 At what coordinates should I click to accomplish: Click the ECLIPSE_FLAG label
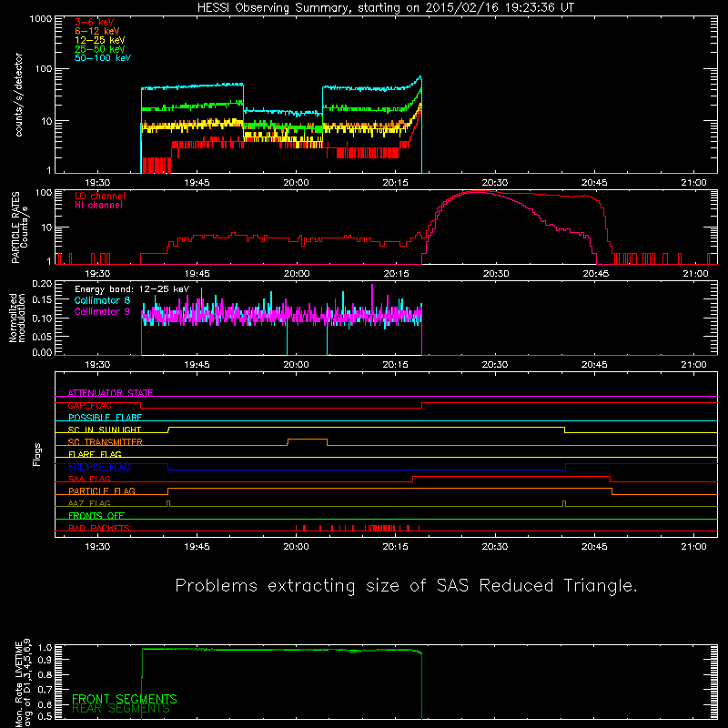tap(99, 467)
